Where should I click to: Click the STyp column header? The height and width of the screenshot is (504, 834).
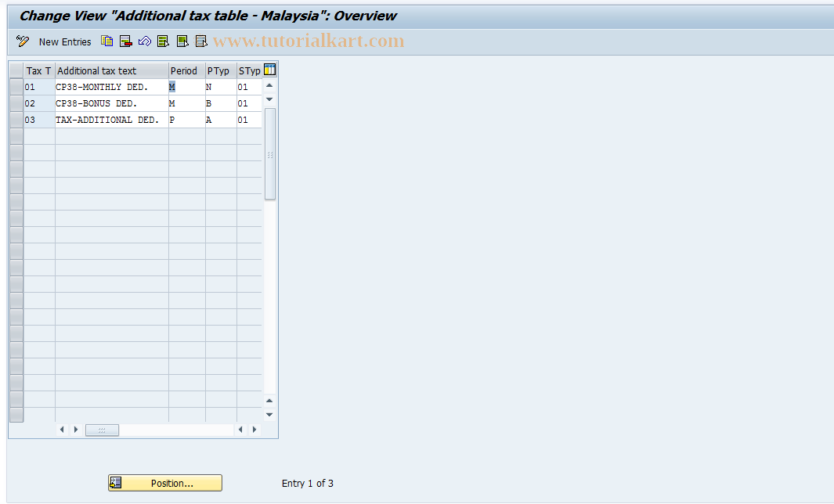tap(250, 70)
